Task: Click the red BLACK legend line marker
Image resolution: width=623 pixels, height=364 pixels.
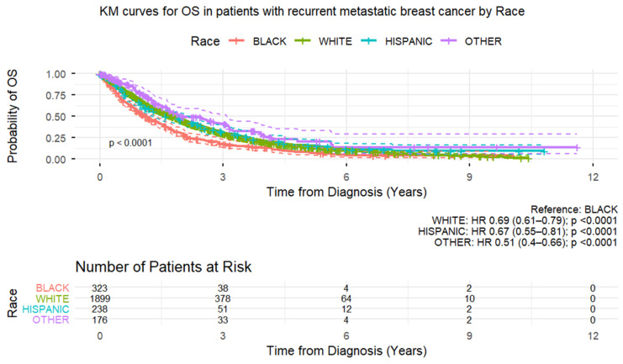Action: [x=236, y=41]
